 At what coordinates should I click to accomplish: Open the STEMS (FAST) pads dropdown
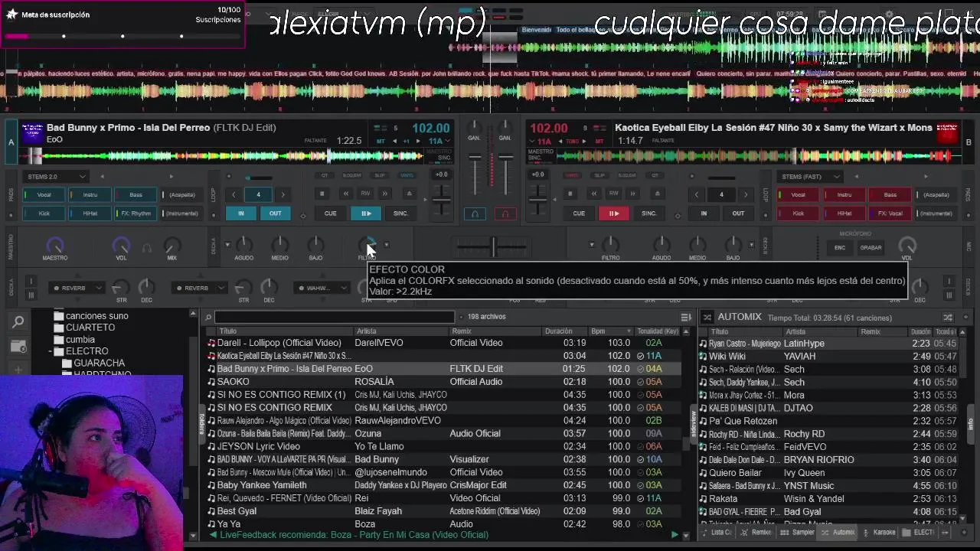click(x=808, y=177)
